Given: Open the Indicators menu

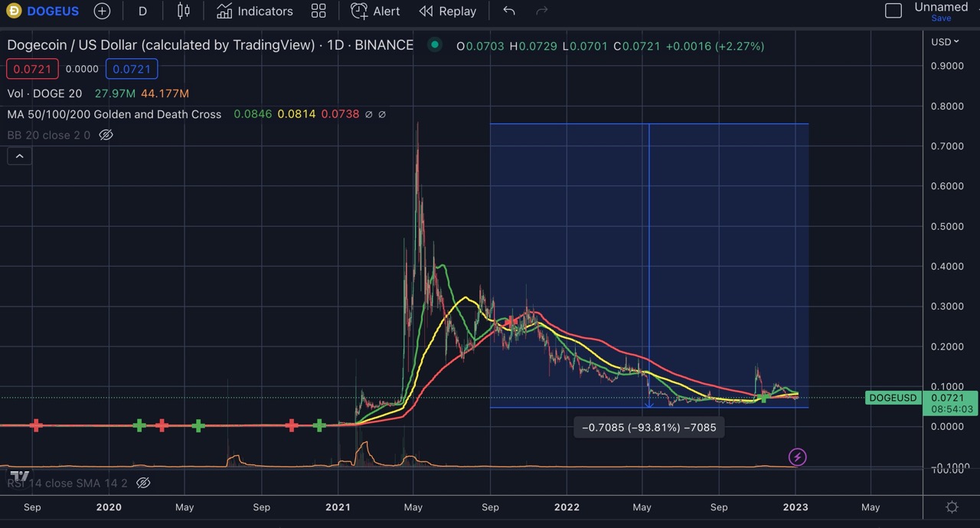Looking at the screenshot, I should tap(255, 11).
